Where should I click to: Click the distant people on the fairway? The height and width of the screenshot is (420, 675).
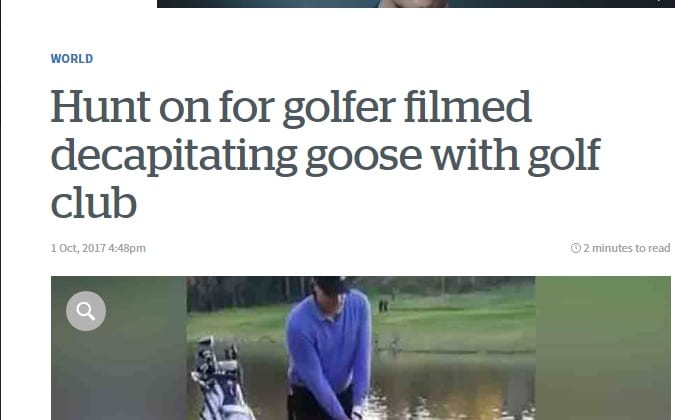click(x=383, y=306)
